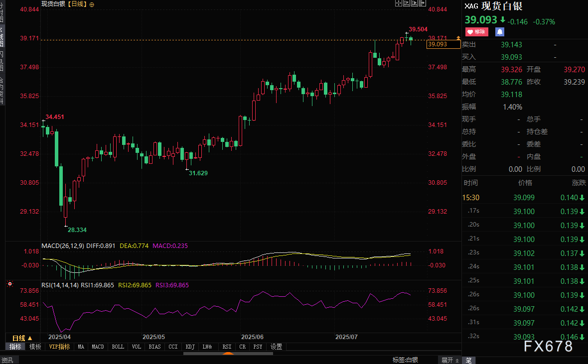Click the circled plus icon after 日线 title
588x364 pixels.
pos(91,4)
